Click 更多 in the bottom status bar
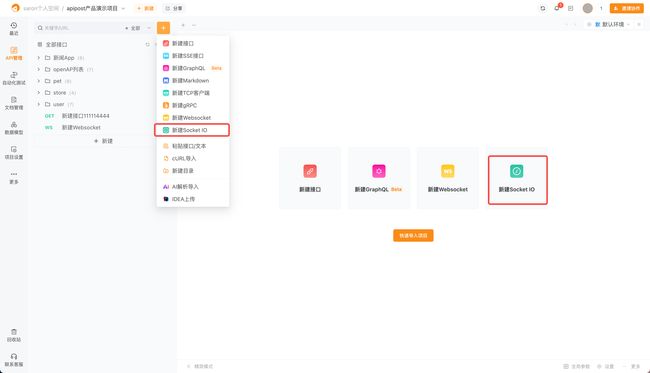Viewport: 650px width, 373px height. coord(632,366)
